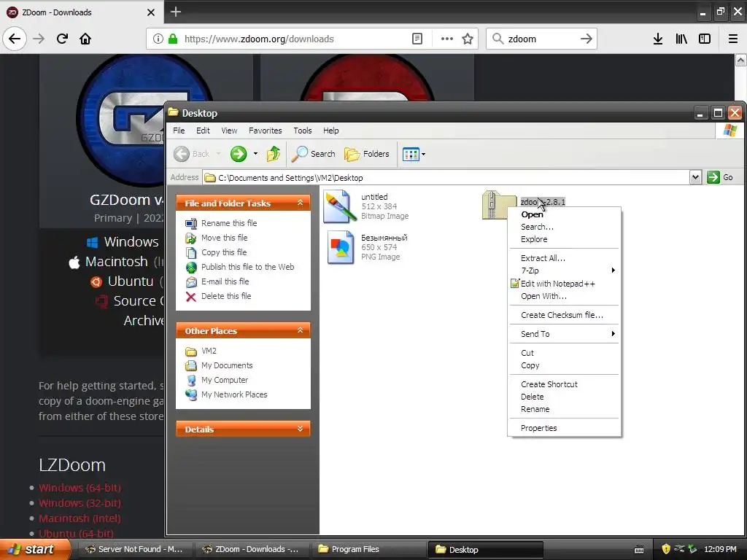Image resolution: width=747 pixels, height=560 pixels.
Task: Expand the Address bar dropdown
Action: coord(695,178)
